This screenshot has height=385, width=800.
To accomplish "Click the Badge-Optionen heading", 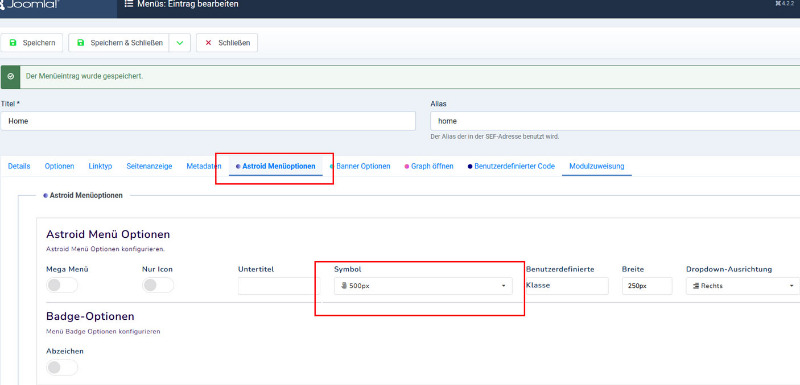I will point(90,316).
